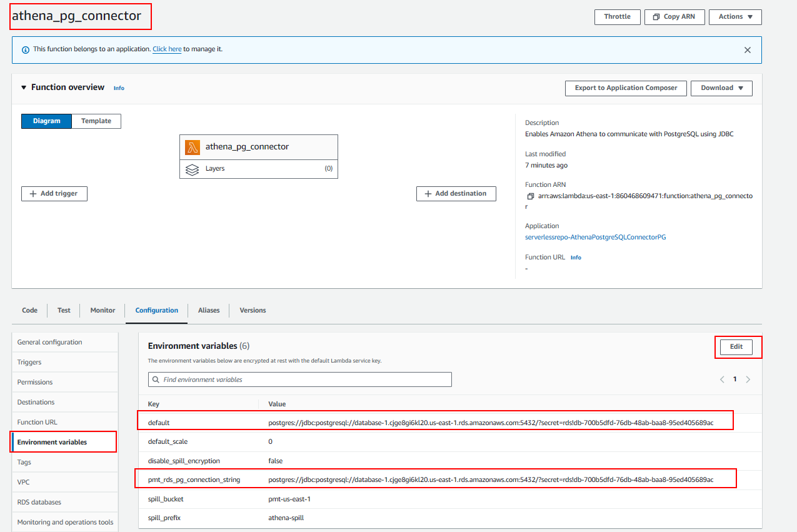This screenshot has height=532, width=797.
Task: Copy Function ARN using copy icon
Action: (531, 196)
